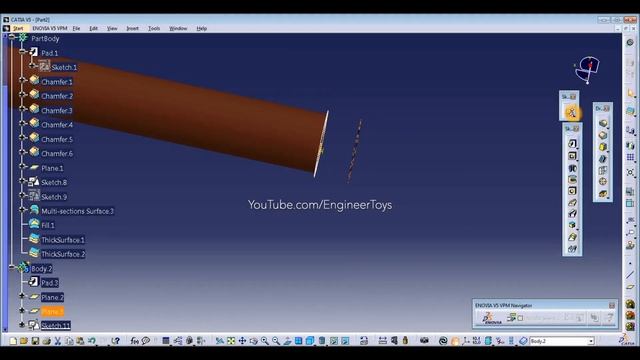Close the ENOVIA V5 VPM Navigator panel
640x360 pixels.
pos(612,305)
